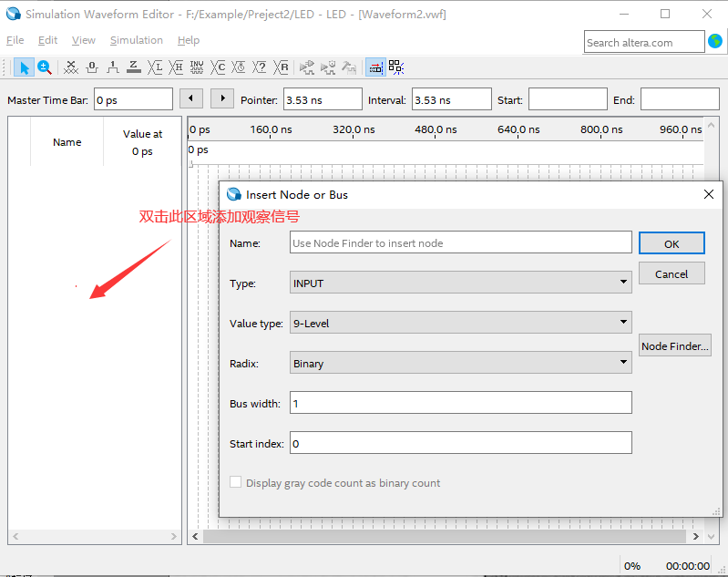
Task: Click Generate ModelSim Testbench icon
Action: pyautogui.click(x=349, y=67)
